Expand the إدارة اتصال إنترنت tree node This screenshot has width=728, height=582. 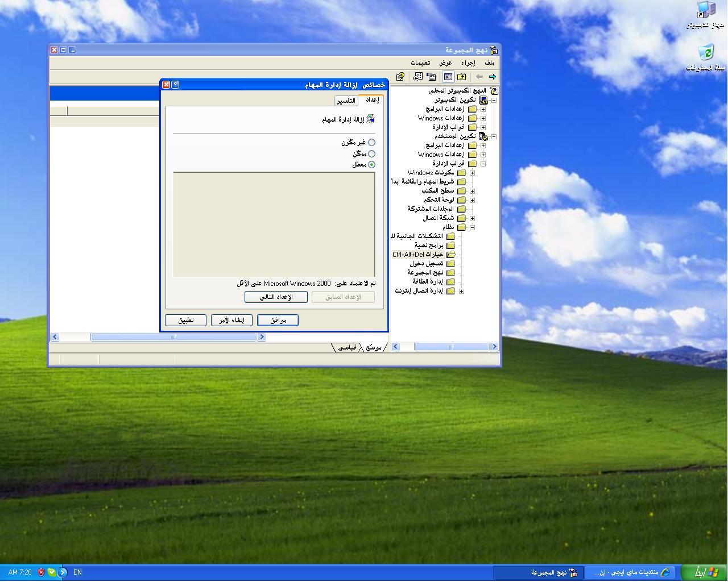tap(461, 291)
